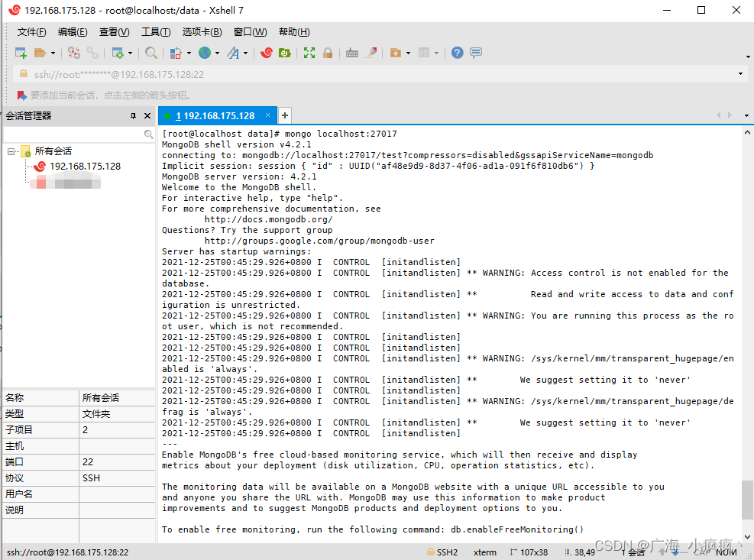The height and width of the screenshot is (560, 754).
Task: Open the dropdown next to Open folder icon
Action: tap(53, 53)
